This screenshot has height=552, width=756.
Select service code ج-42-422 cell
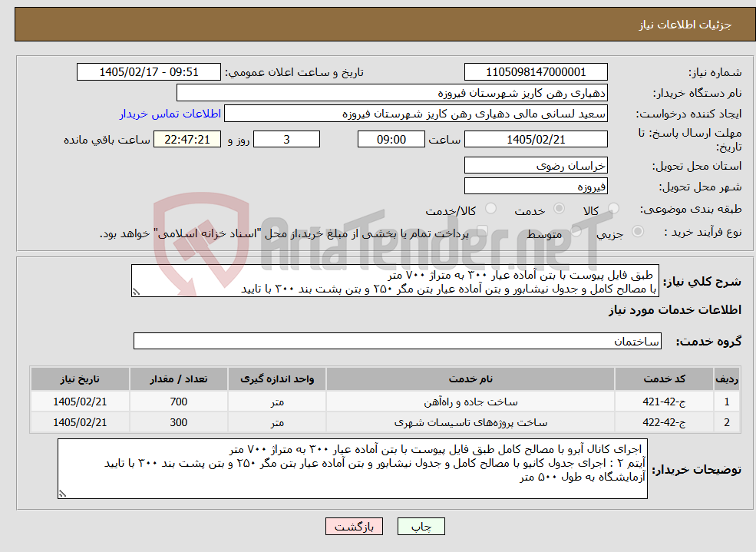pos(664,422)
